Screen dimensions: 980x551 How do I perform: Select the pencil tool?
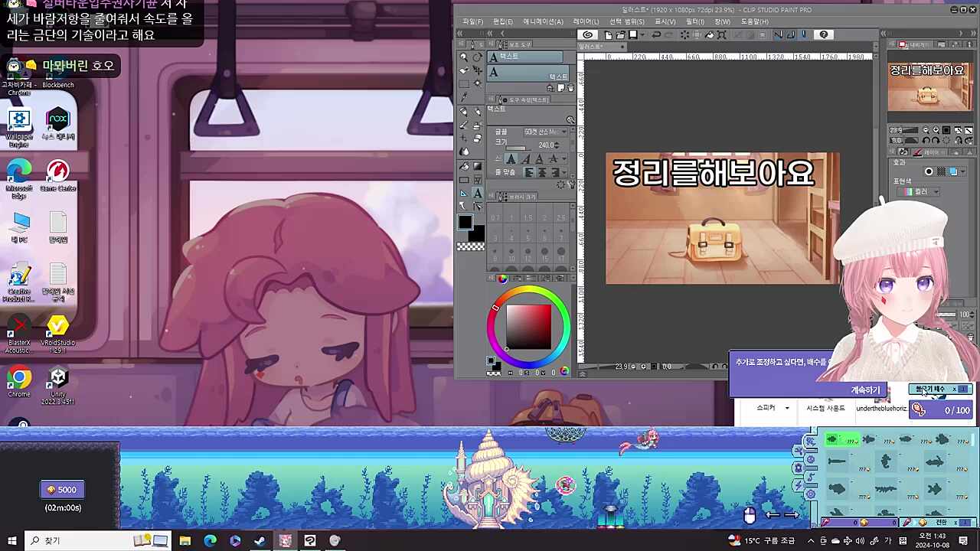click(x=478, y=111)
